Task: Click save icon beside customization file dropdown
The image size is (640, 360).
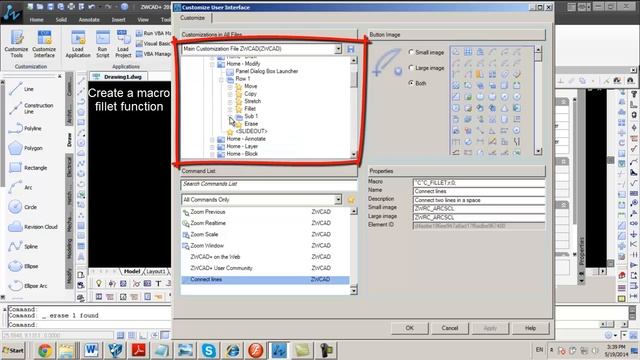Action: (x=351, y=49)
